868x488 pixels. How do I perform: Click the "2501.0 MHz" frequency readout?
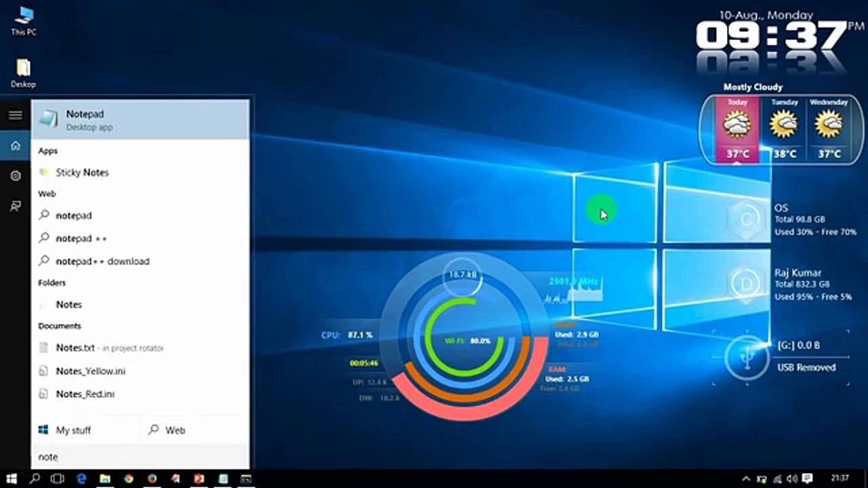click(574, 281)
